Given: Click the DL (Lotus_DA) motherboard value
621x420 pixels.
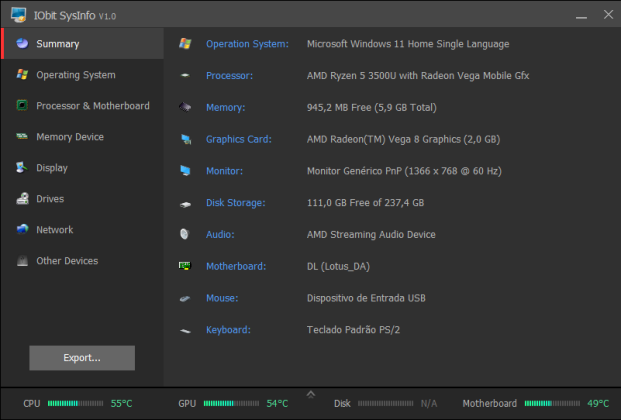Looking at the screenshot, I should 338,266.
